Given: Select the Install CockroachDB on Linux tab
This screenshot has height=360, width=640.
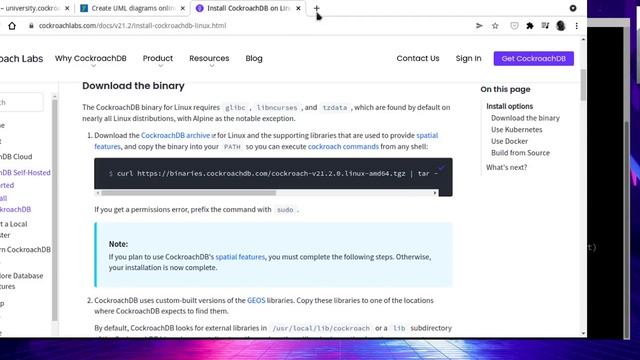Looking at the screenshot, I should tap(248, 8).
